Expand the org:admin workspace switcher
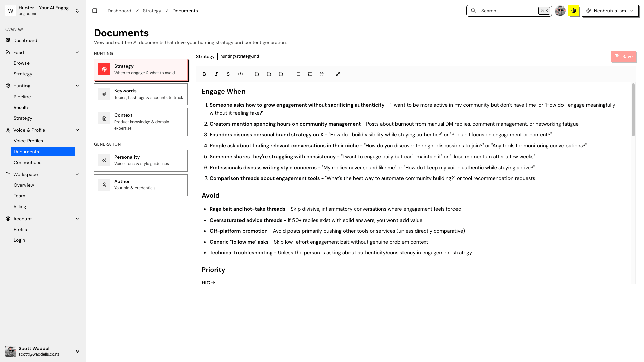Viewport: 644px width, 362px height. coord(77,10)
